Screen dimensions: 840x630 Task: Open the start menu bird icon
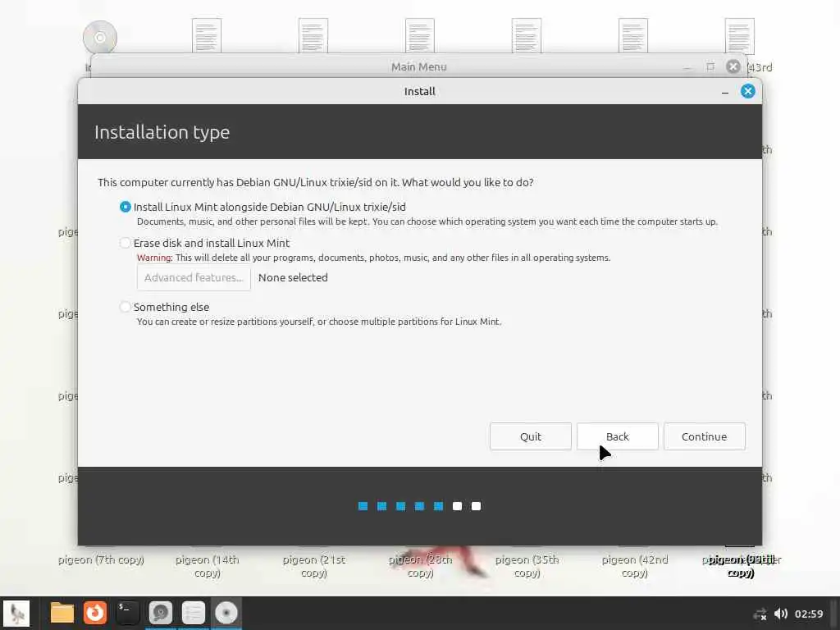pos(16,613)
